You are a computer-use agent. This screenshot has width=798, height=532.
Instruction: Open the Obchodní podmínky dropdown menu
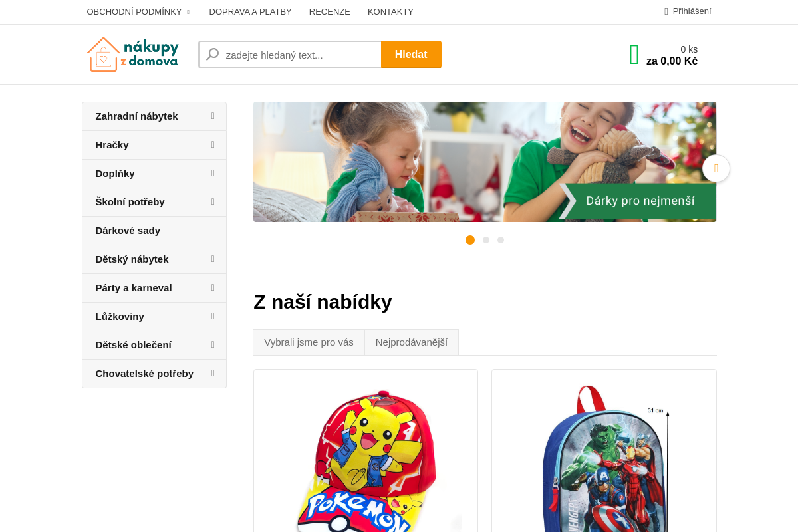point(138,12)
